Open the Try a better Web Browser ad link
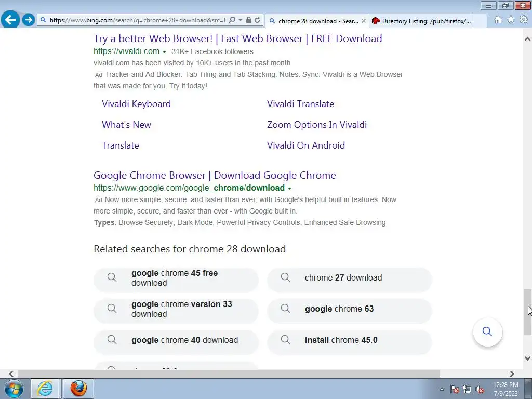 point(237,38)
